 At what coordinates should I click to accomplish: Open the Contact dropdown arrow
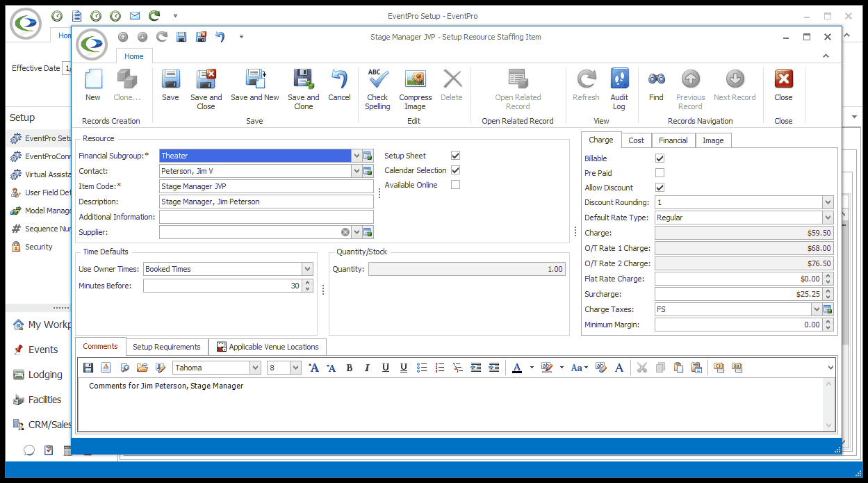pyautogui.click(x=357, y=171)
